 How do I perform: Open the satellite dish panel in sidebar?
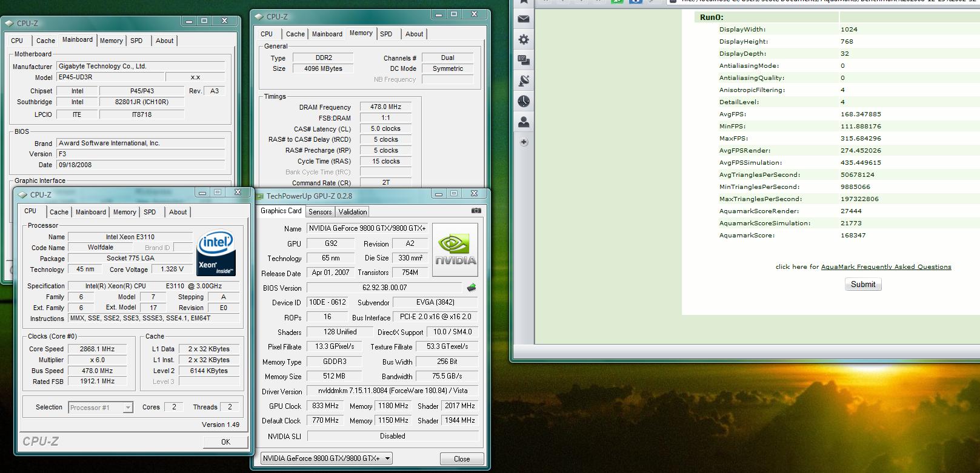click(x=524, y=81)
